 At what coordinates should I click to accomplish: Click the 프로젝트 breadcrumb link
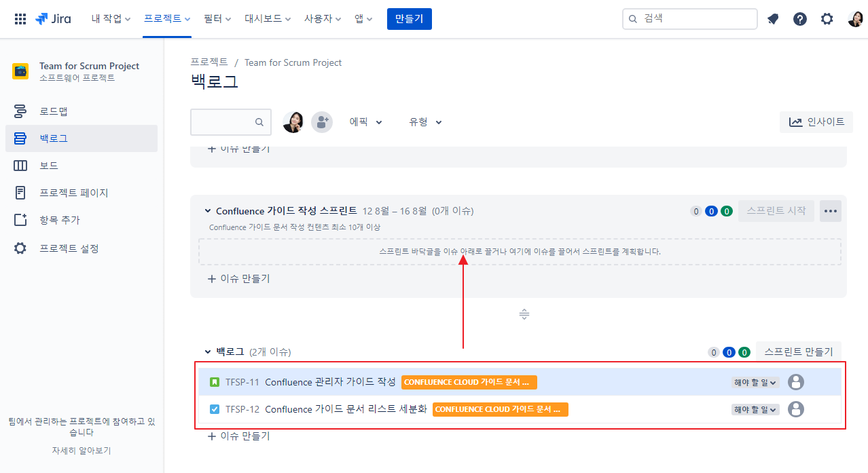209,62
